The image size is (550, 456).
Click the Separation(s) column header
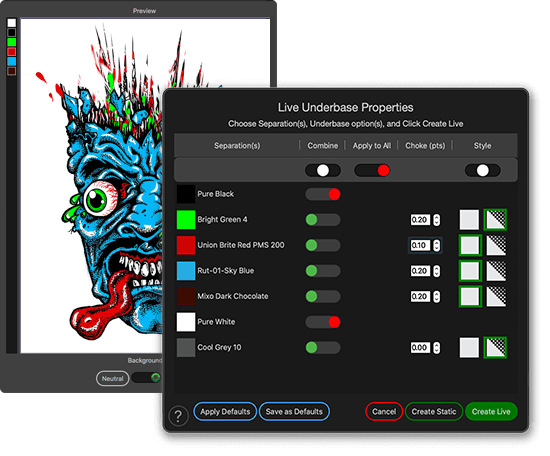[237, 146]
